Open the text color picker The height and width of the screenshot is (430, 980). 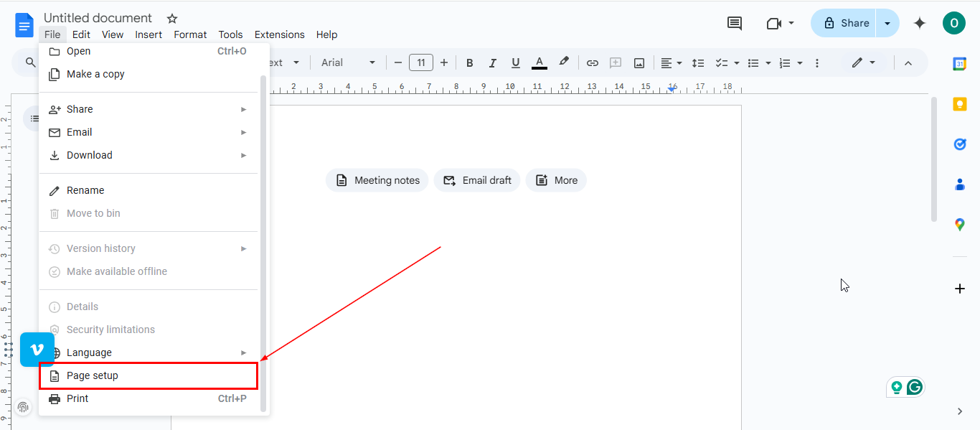(540, 63)
